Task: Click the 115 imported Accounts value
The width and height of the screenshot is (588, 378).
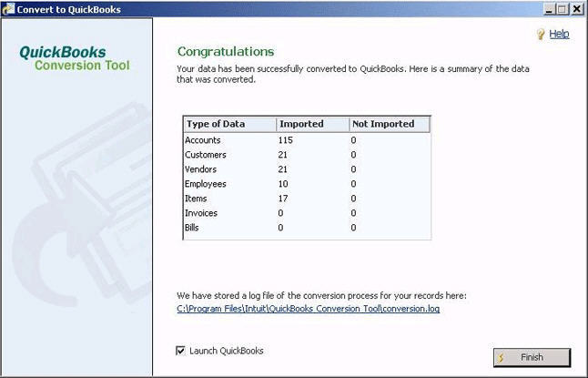Action: tap(286, 140)
